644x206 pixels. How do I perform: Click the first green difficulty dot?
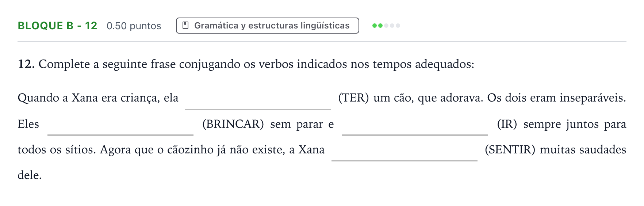pos(375,26)
